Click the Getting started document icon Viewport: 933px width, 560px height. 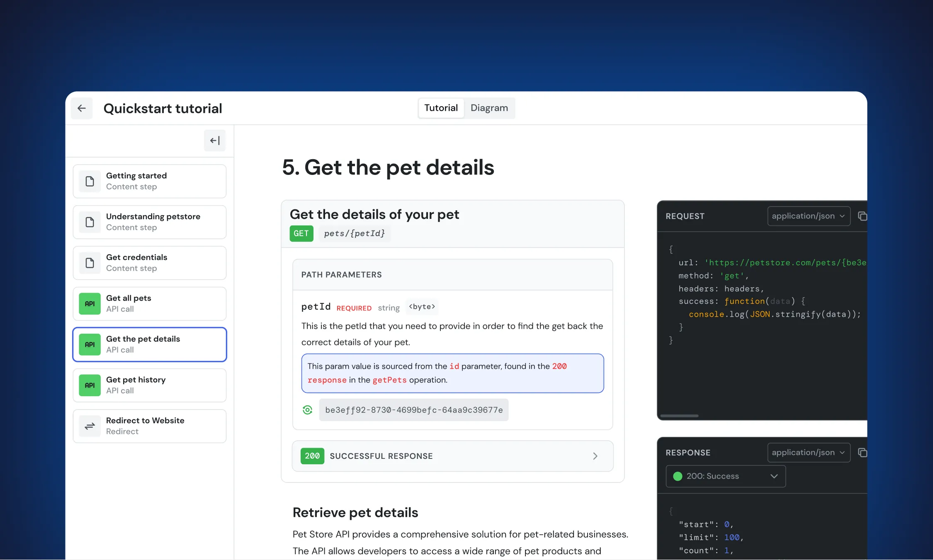[x=90, y=181]
